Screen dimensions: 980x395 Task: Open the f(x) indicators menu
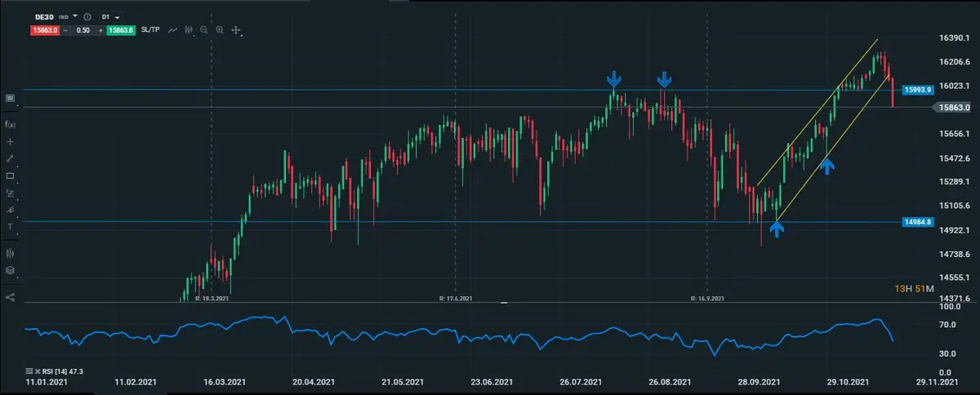coord(11,124)
